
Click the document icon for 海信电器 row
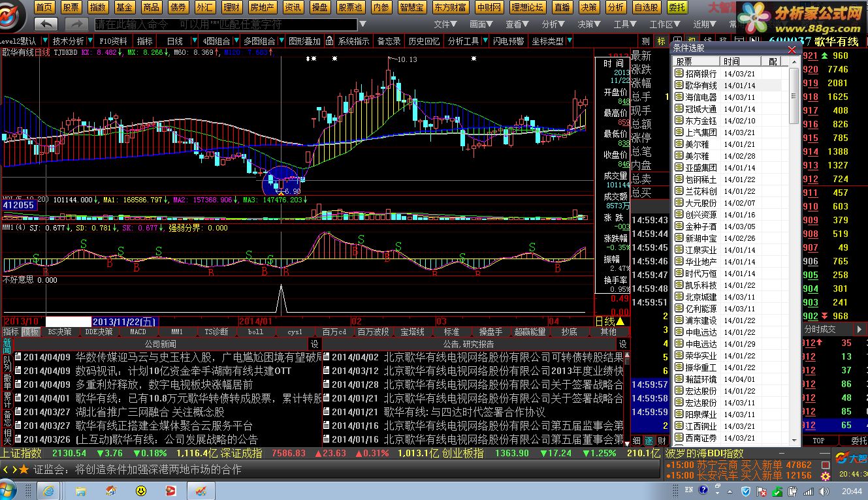tap(679, 97)
